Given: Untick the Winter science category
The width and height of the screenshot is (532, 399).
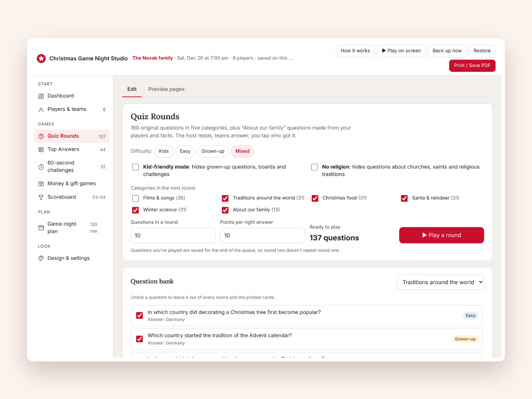Looking at the screenshot, I should (x=135, y=210).
